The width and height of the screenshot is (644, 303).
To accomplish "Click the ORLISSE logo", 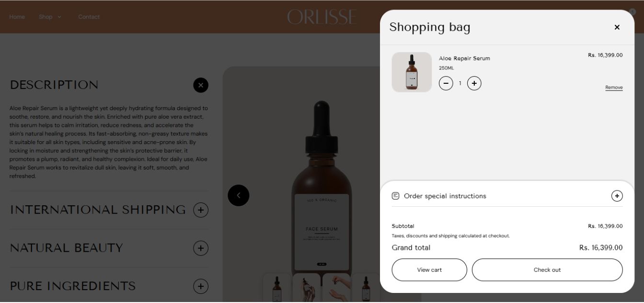I will (322, 17).
